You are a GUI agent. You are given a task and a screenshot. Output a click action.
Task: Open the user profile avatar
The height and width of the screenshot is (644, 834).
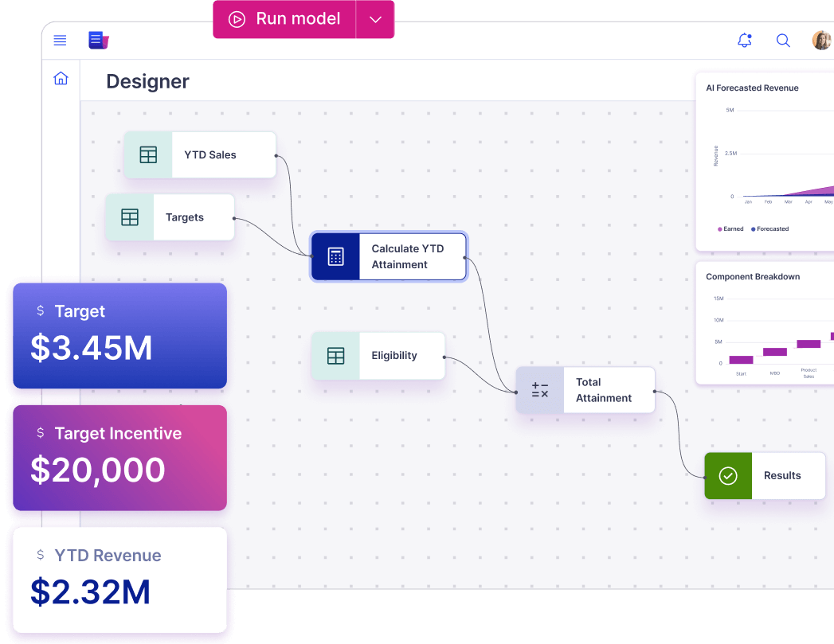tap(822, 41)
